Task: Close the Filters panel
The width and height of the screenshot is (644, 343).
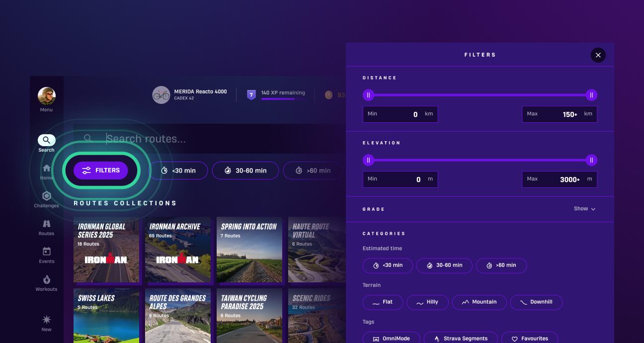Action: 598,55
